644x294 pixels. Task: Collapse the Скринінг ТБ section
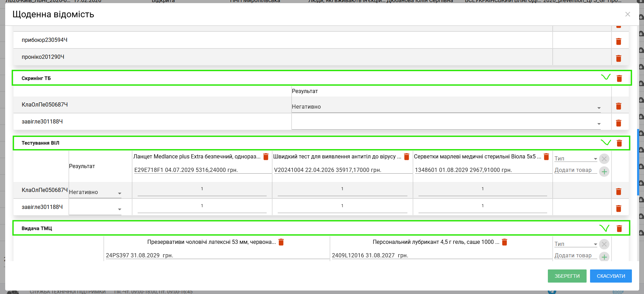[x=606, y=77]
